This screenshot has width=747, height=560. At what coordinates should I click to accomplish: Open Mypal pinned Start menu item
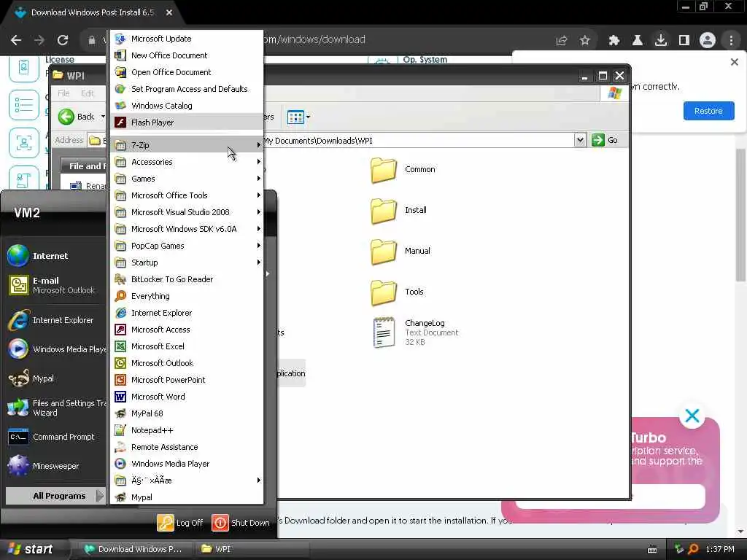(55, 378)
